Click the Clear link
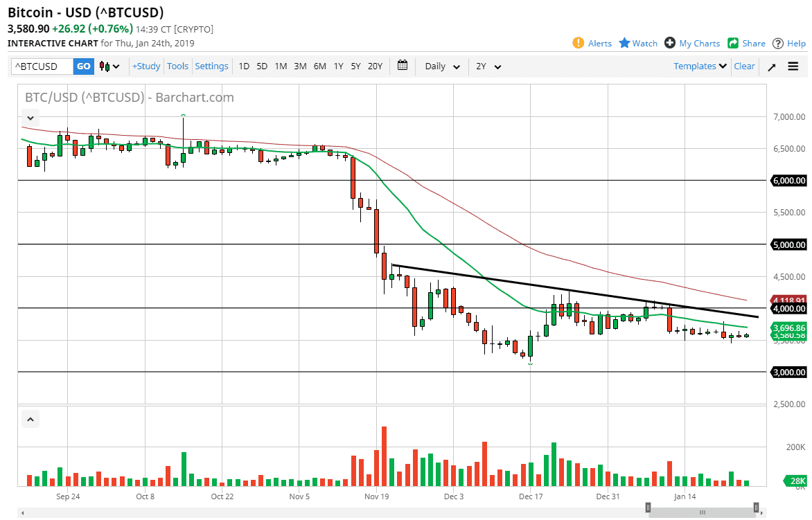Image resolution: width=812 pixels, height=520 pixels. (744, 66)
